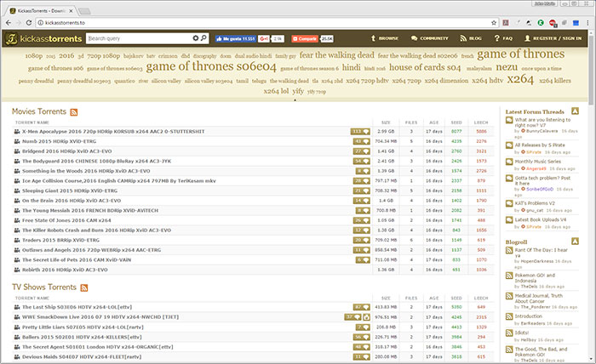Open X-Men Apocalypse 2016 torrent

[x=113, y=131]
